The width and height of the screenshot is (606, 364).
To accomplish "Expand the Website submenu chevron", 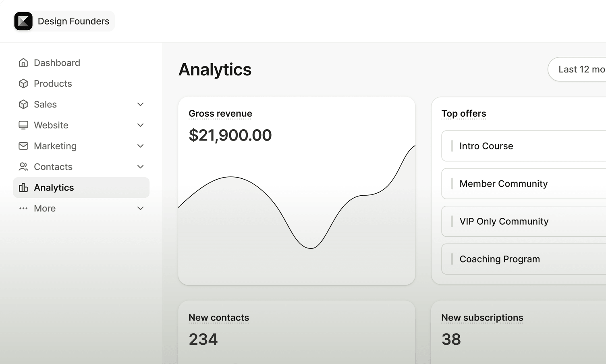I will point(140,125).
